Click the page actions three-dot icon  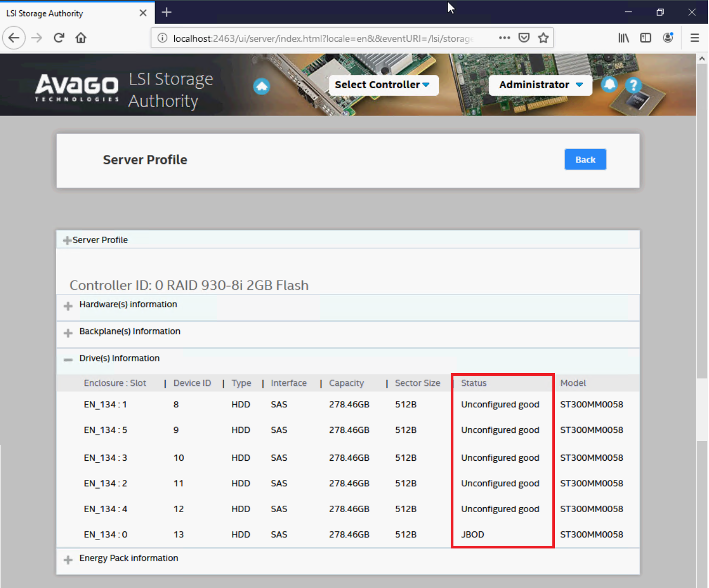[504, 38]
